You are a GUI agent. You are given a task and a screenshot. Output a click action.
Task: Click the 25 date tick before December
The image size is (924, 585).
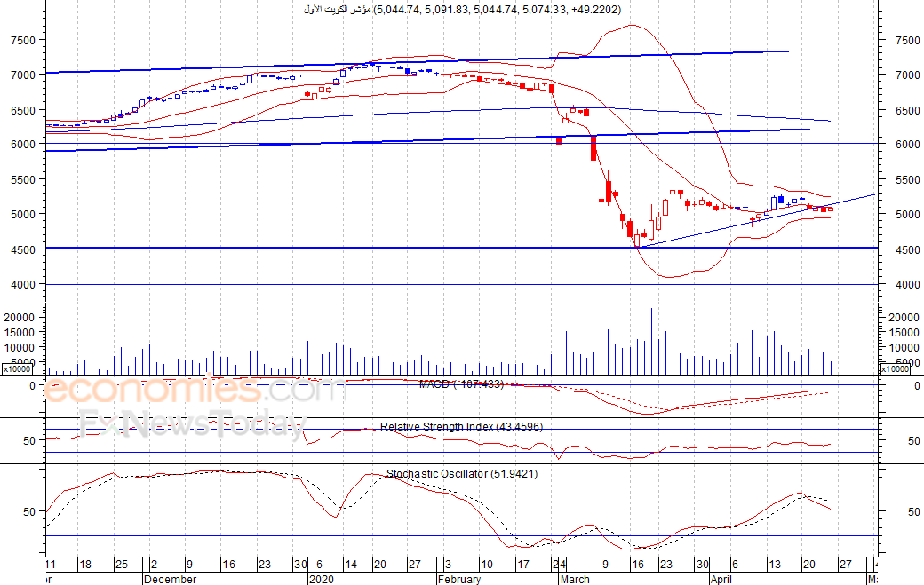click(x=122, y=565)
